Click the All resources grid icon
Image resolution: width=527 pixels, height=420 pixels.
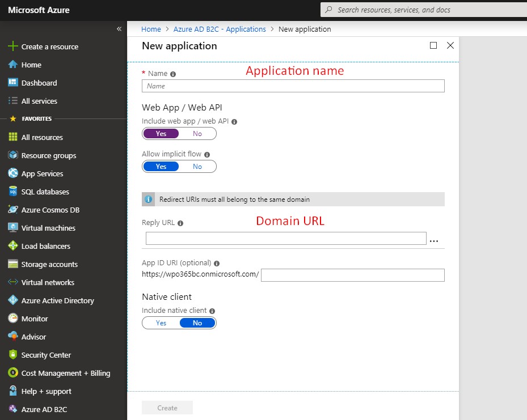(x=13, y=137)
